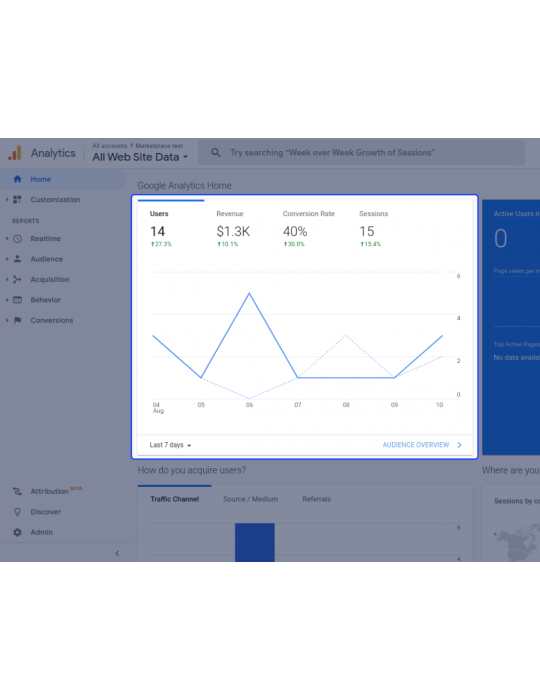Click the Google Analytics logo icon
Image resolution: width=540 pixels, height=700 pixels.
15,153
